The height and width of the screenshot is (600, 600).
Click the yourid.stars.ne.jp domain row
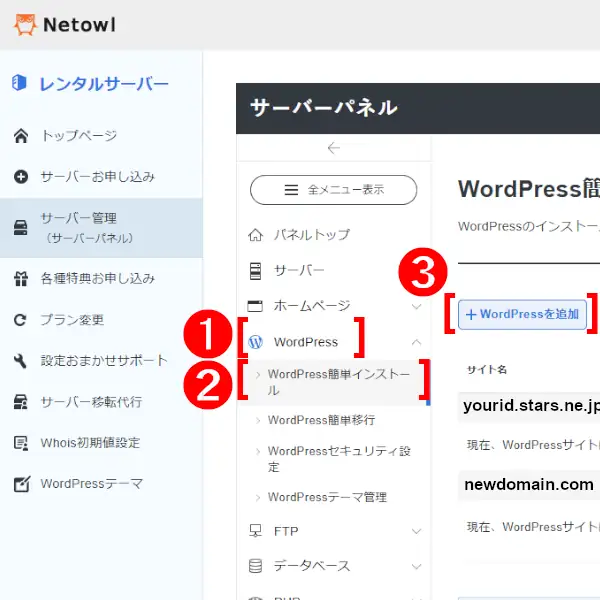[x=529, y=406]
